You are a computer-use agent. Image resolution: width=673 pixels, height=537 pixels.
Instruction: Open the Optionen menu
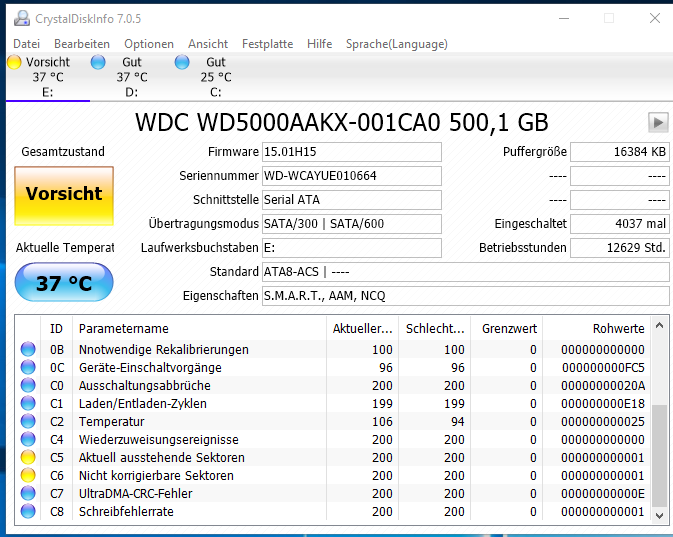pos(149,44)
